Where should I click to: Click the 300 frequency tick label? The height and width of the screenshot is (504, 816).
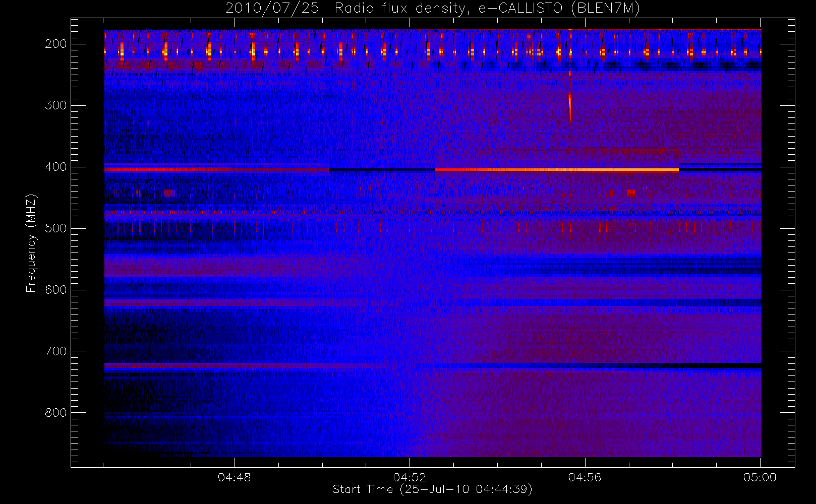(56, 105)
